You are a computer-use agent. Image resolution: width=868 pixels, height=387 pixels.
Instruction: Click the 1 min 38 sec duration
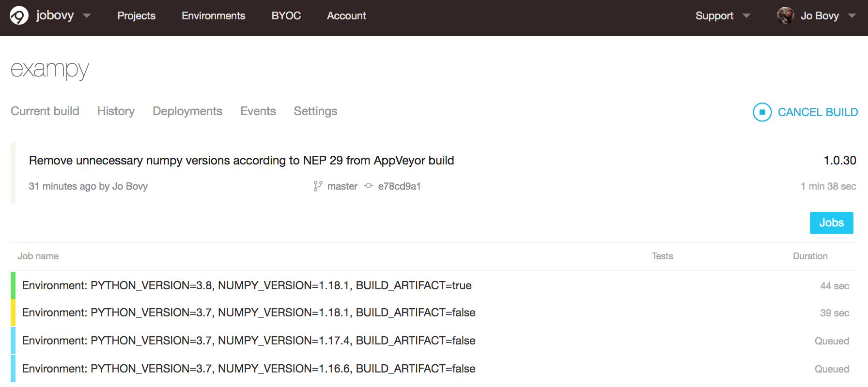[828, 186]
